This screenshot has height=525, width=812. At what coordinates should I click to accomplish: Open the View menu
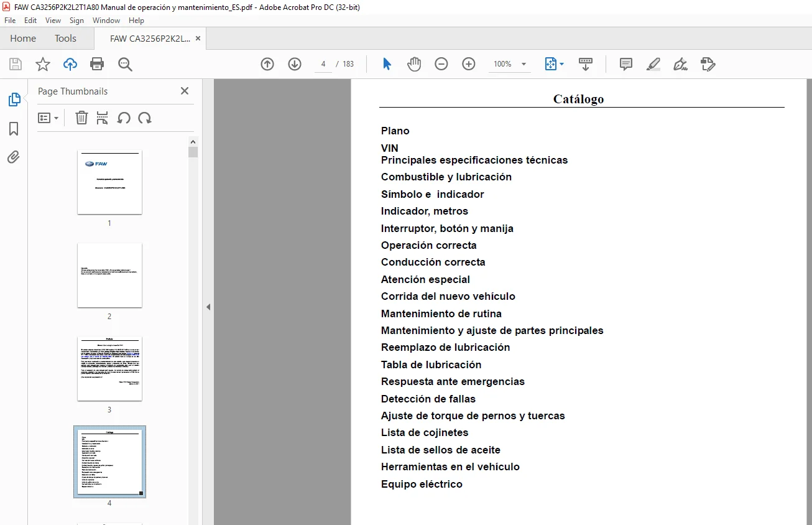53,21
